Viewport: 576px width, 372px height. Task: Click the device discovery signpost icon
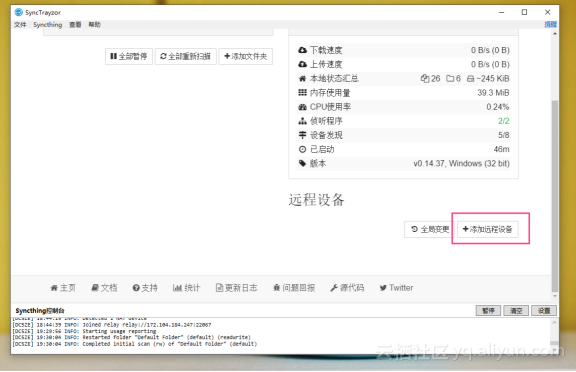pyautogui.click(x=302, y=135)
